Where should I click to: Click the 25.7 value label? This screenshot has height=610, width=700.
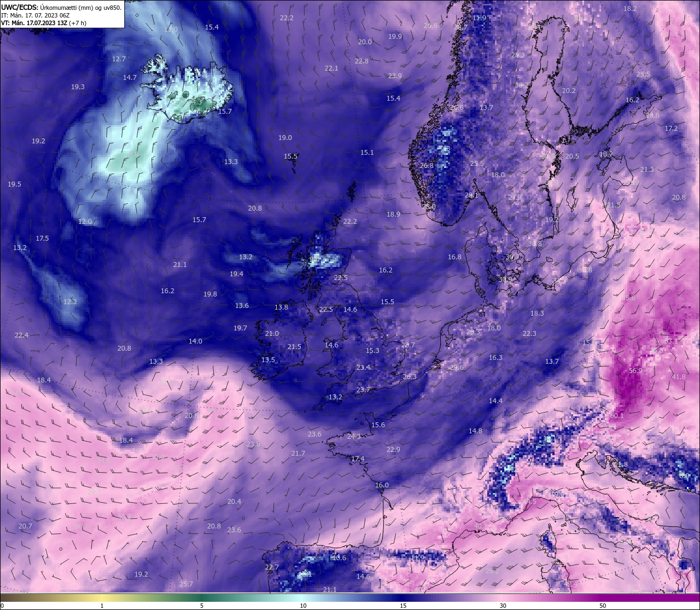tap(186, 584)
